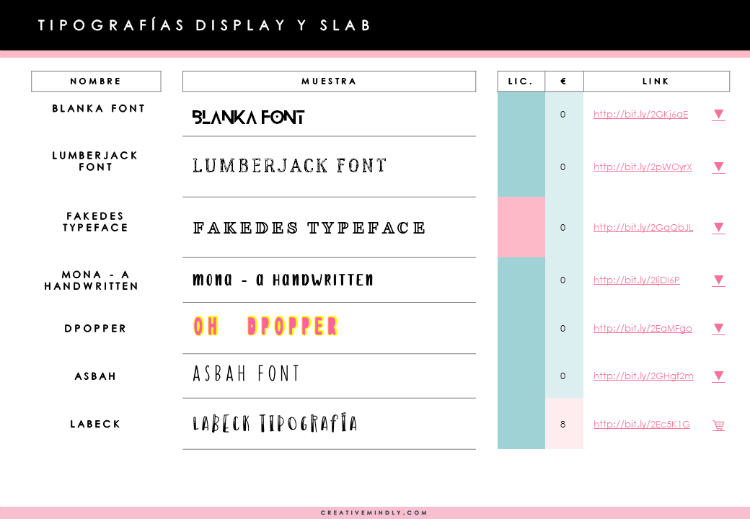Select the LINK column header
The height and width of the screenshot is (519, 750).
656,81
